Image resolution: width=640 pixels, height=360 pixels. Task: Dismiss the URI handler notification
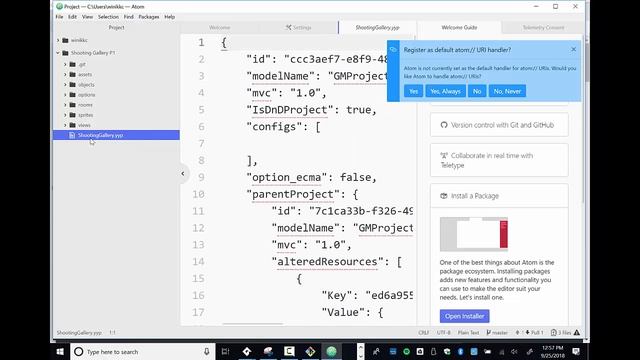click(573, 49)
